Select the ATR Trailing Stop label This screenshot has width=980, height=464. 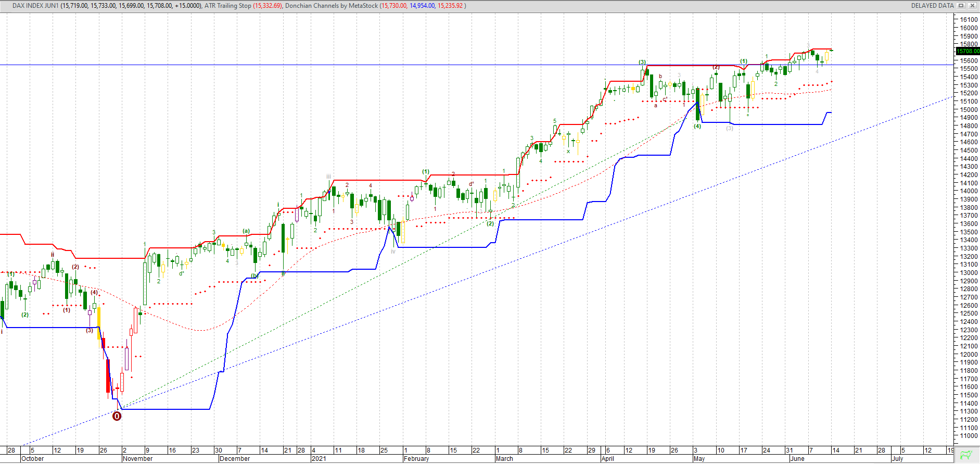(x=228, y=6)
